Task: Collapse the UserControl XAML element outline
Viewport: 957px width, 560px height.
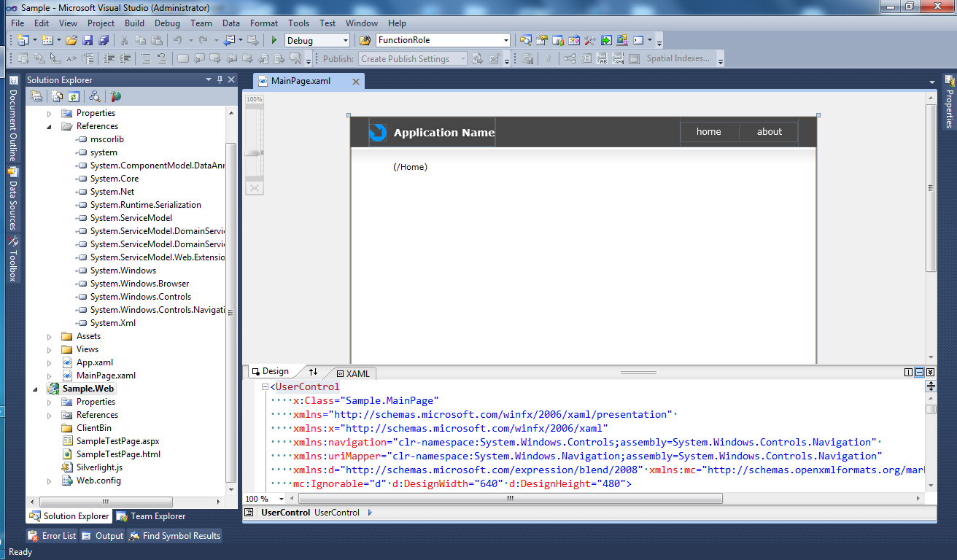Action: [x=265, y=387]
